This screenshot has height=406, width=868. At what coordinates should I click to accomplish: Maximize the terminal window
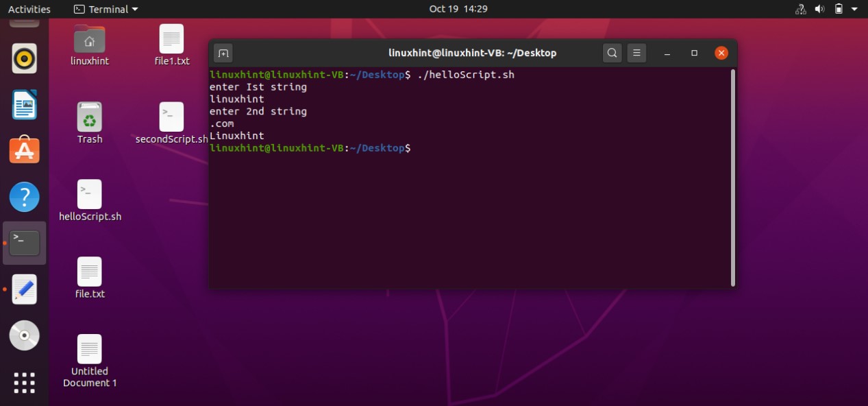click(694, 53)
